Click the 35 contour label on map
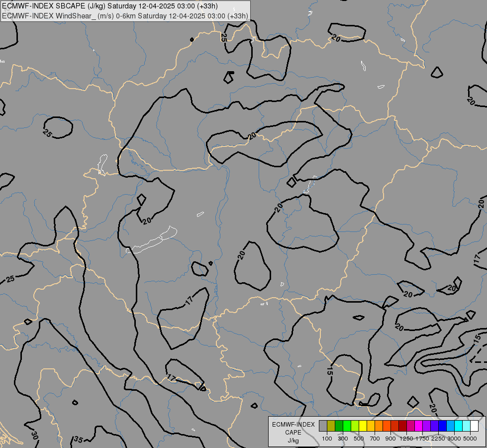 78,440
